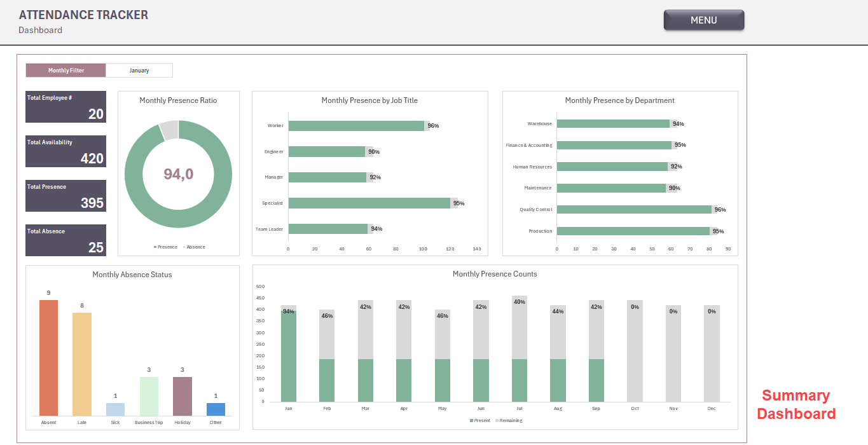Select the green Jan presence column
This screenshot has width=868, height=445.
289,356
